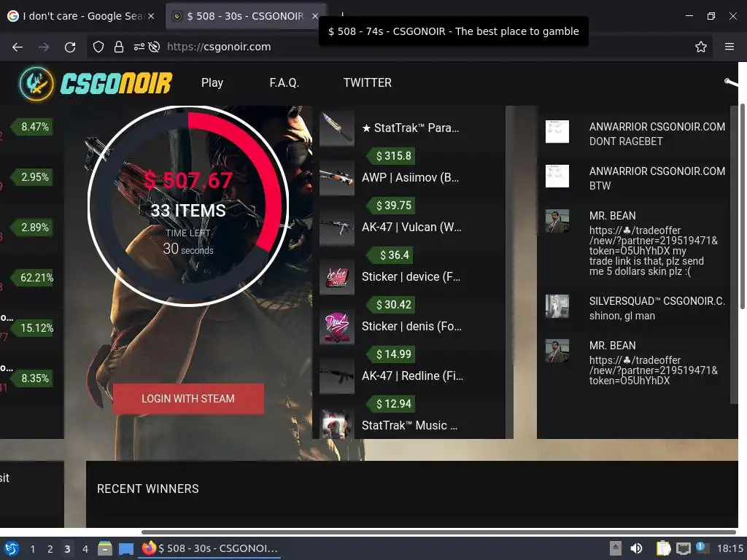Click the StatTrak Para... knife thumbnail
Image resolution: width=747 pixels, height=560 pixels.
337,128
